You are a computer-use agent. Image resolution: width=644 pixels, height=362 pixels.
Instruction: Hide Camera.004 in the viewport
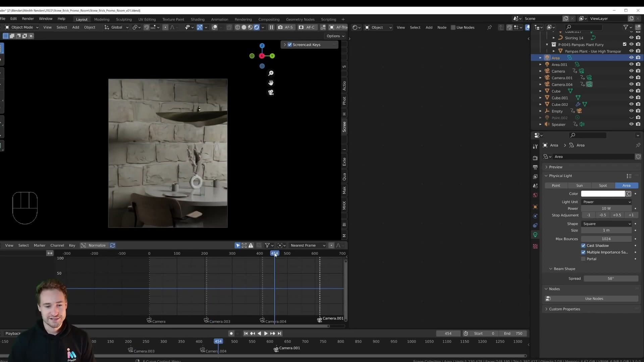(x=631, y=84)
